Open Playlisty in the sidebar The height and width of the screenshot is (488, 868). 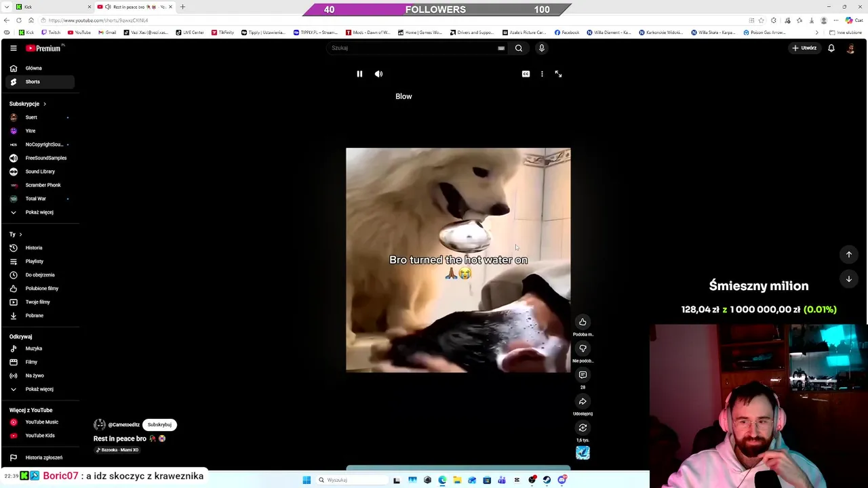(x=40, y=262)
